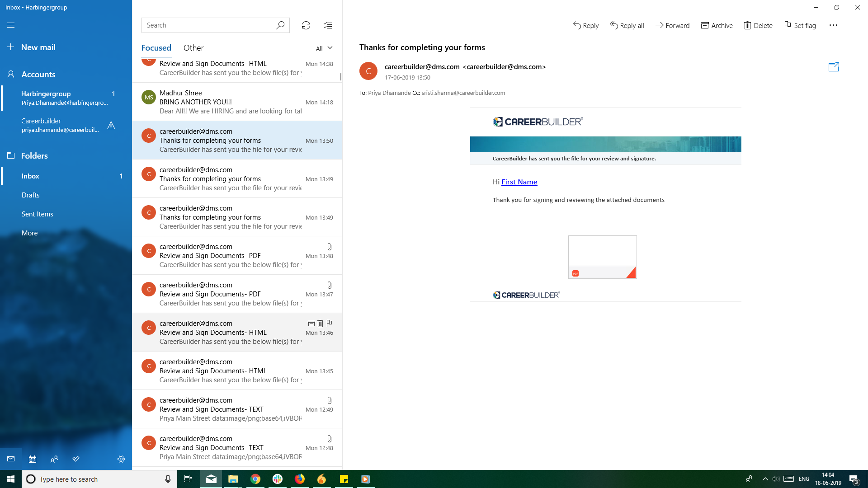Delete hovered Mon 13:46 HTML email icon
The height and width of the screenshot is (488, 868).
point(320,323)
